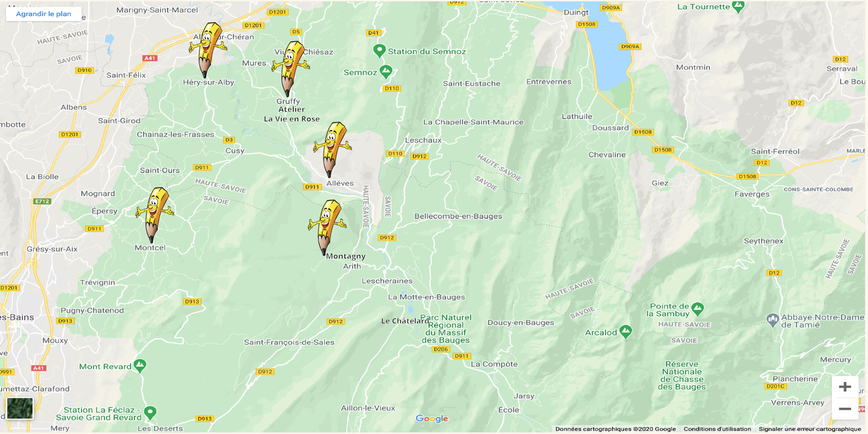Zoom in with the plus button
The image size is (868, 434).
[x=845, y=387]
